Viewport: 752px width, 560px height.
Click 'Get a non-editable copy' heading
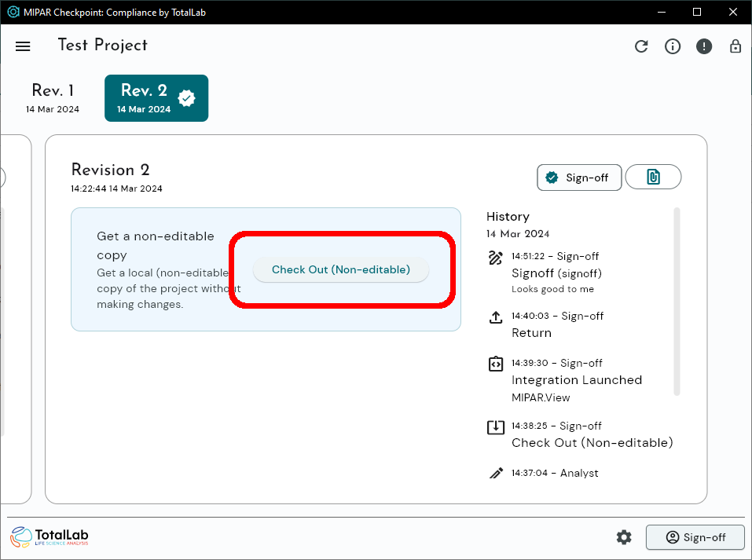(156, 246)
